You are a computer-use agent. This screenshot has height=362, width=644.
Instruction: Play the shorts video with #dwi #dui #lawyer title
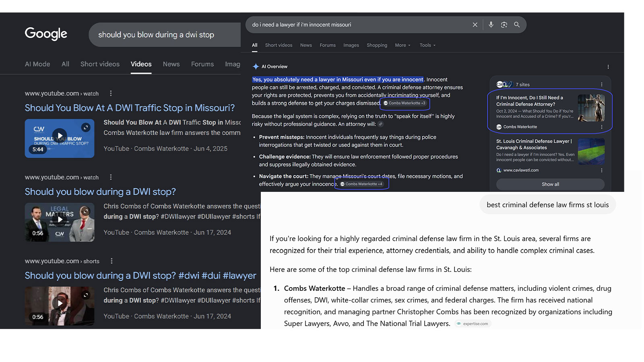click(x=60, y=303)
